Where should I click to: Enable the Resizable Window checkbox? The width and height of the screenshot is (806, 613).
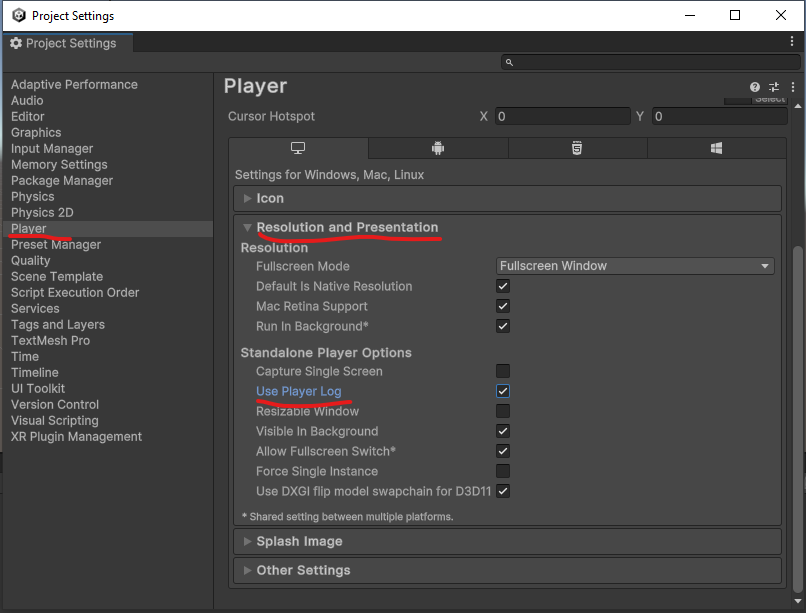point(503,411)
